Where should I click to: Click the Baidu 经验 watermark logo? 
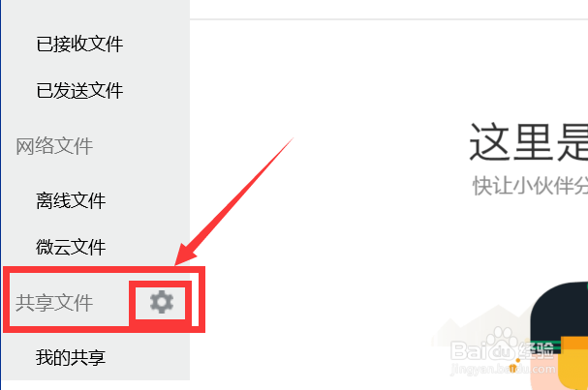[x=503, y=348]
